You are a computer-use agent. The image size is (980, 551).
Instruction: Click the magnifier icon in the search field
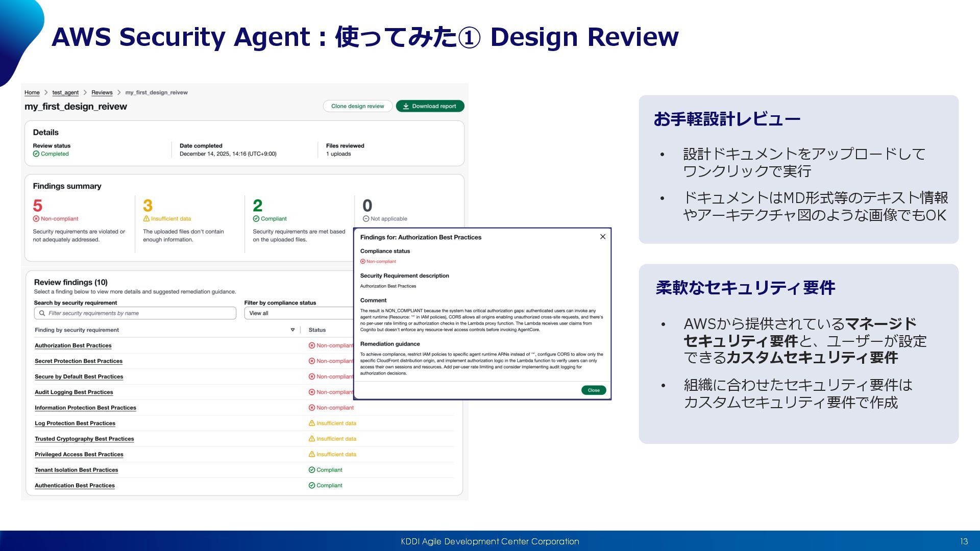pos(42,313)
